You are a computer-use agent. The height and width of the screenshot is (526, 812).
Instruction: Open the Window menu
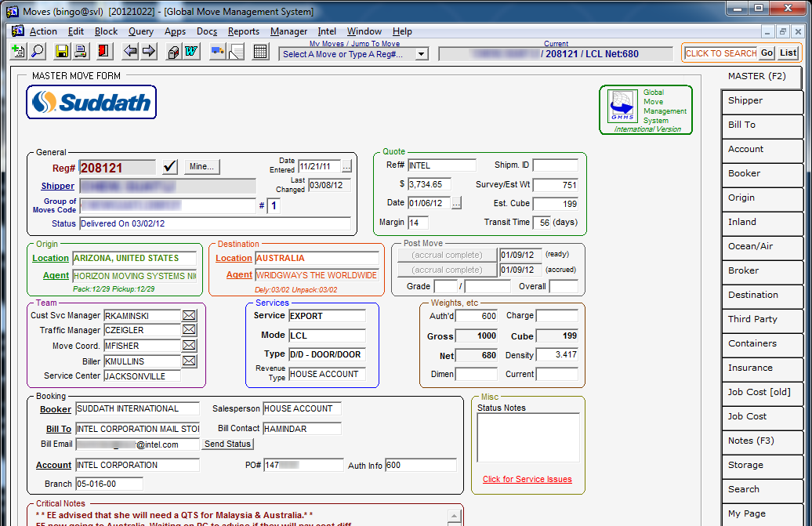(x=364, y=31)
